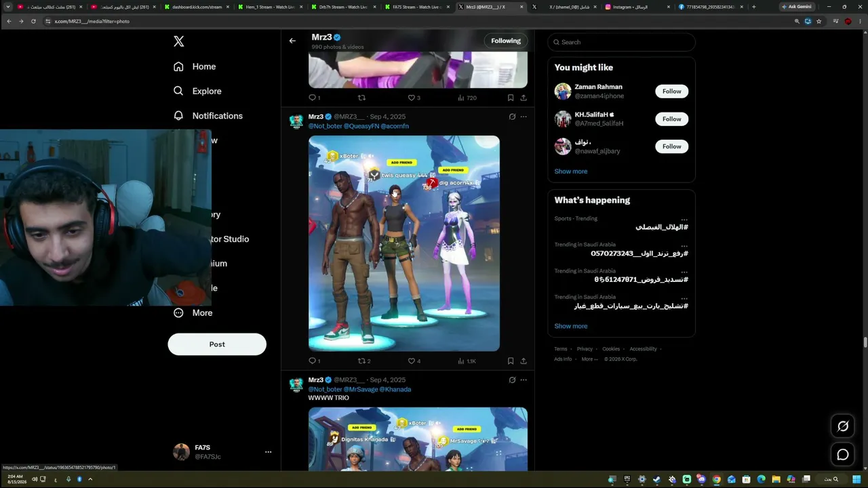
Task: Open options for the Saudi sports trending topic
Action: [x=684, y=219]
